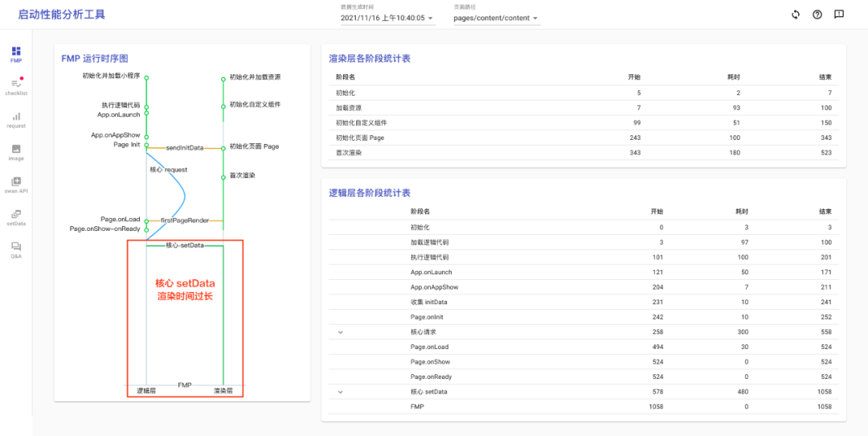This screenshot has width=868, height=436.
Task: Click the 加载资源 row in render table
Action: (583, 108)
